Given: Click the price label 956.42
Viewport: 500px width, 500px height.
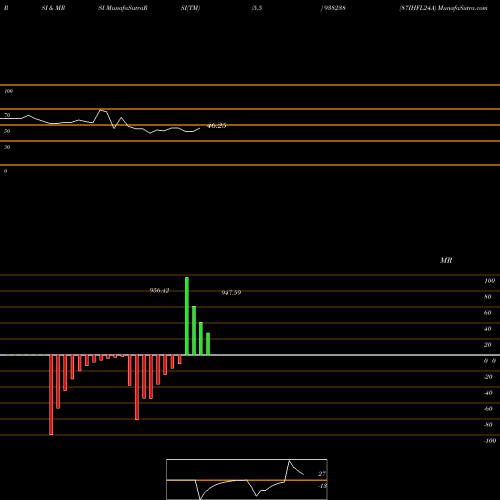Looking at the screenshot, I should click(159, 291).
